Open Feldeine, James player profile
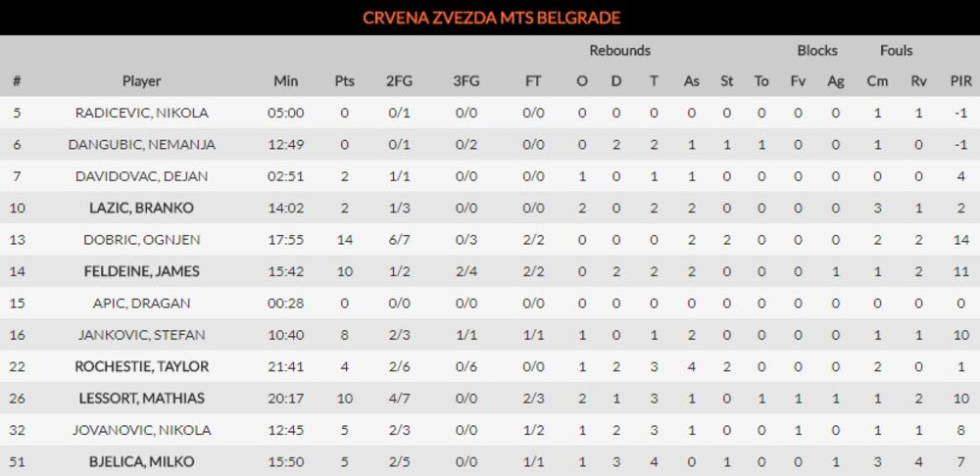This screenshot has height=476, width=980. tap(142, 271)
